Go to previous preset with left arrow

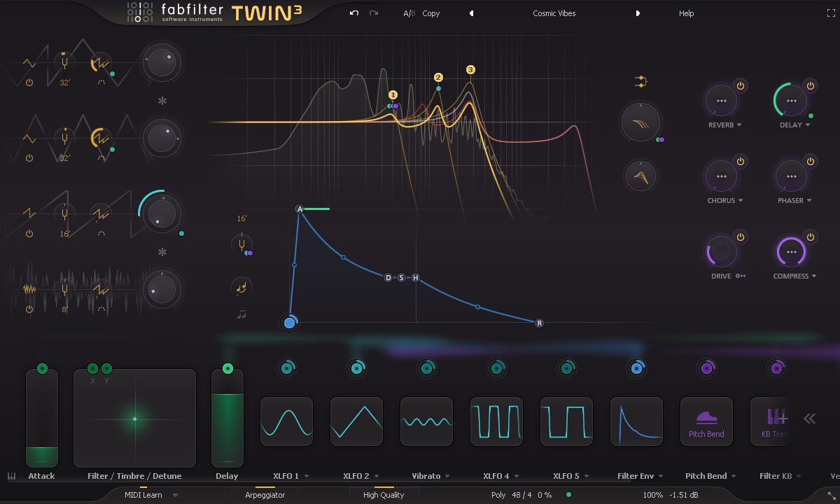coord(471,13)
